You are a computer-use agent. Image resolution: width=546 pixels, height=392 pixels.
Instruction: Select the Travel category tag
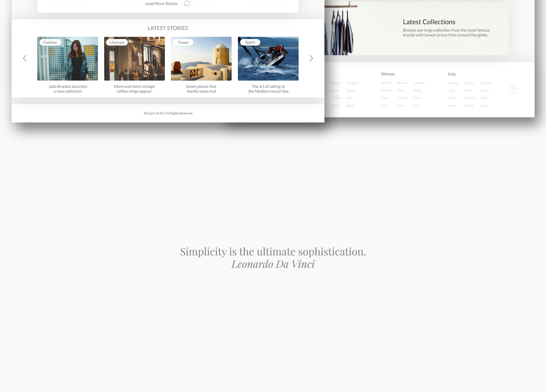(x=183, y=42)
